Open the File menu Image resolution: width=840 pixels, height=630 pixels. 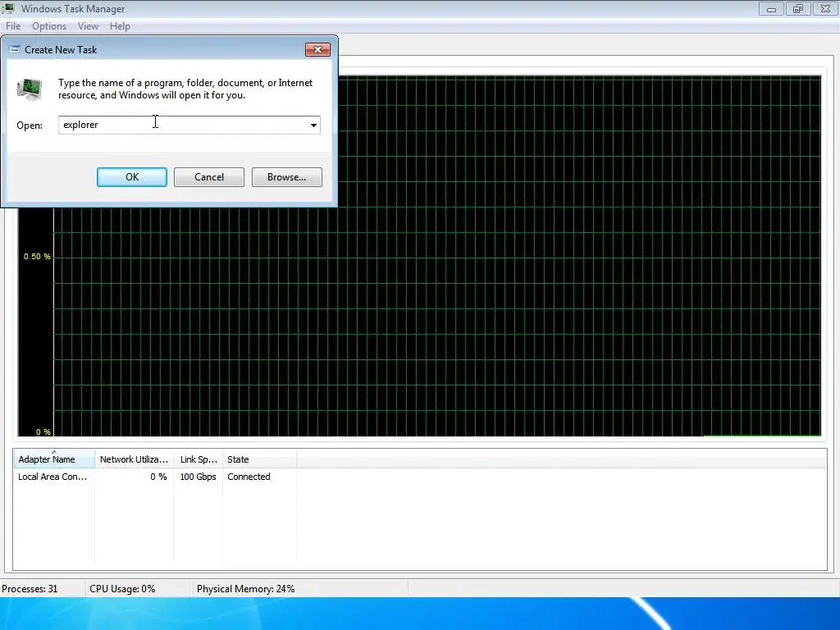coord(13,26)
